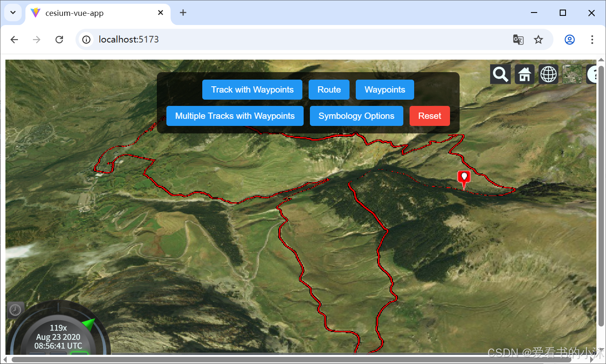Open the Chrome profile icon
The image size is (606, 364).
click(x=570, y=40)
